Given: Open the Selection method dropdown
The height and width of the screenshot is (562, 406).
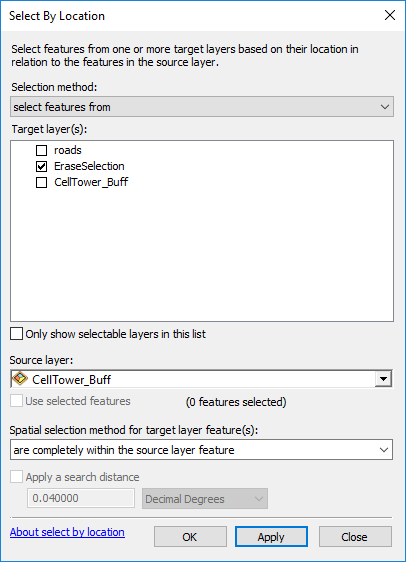Looking at the screenshot, I should pyautogui.click(x=202, y=106).
